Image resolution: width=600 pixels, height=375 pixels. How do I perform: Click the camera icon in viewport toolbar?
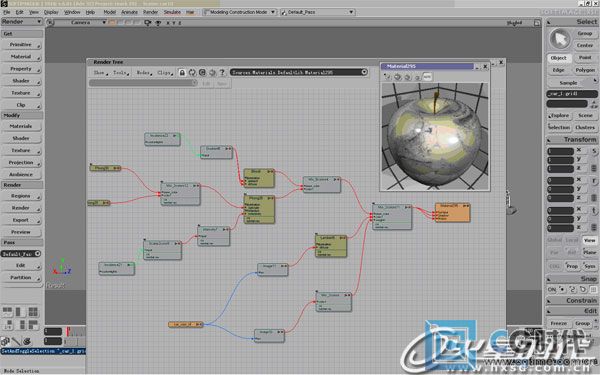[148, 23]
